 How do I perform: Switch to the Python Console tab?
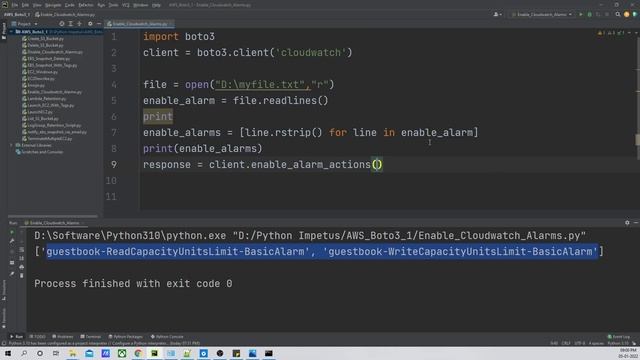tap(167, 337)
